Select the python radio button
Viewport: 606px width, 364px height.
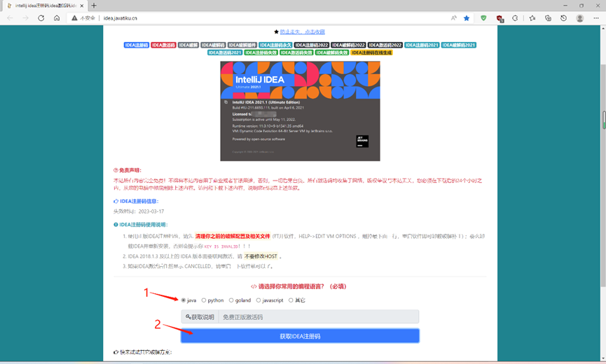204,300
